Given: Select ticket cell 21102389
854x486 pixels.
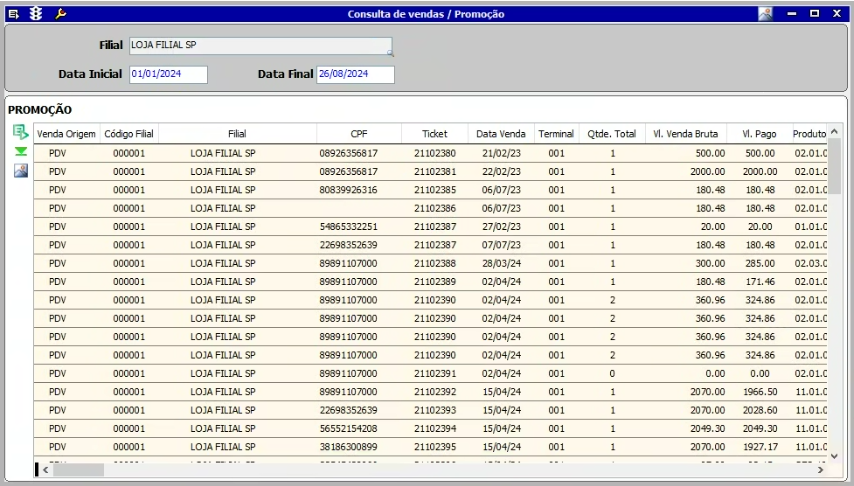Looking at the screenshot, I should [x=435, y=282].
